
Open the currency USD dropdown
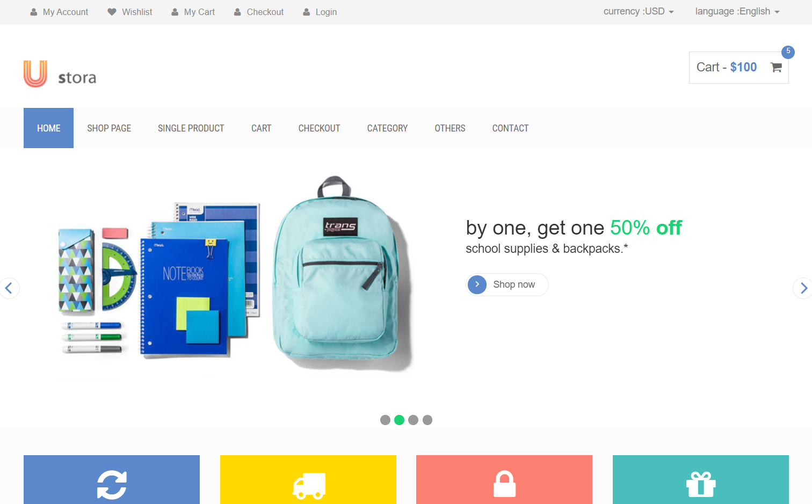pyautogui.click(x=639, y=11)
